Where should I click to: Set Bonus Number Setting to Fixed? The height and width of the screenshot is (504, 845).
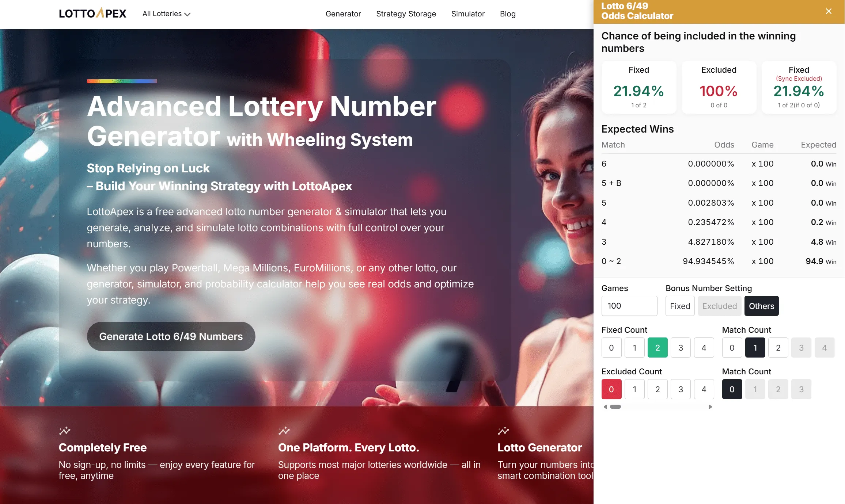click(x=680, y=306)
